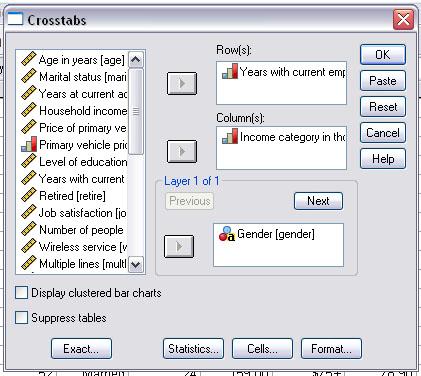Click the variable list scroll-down arrow
The width and height of the screenshot is (421, 376).
point(136,265)
